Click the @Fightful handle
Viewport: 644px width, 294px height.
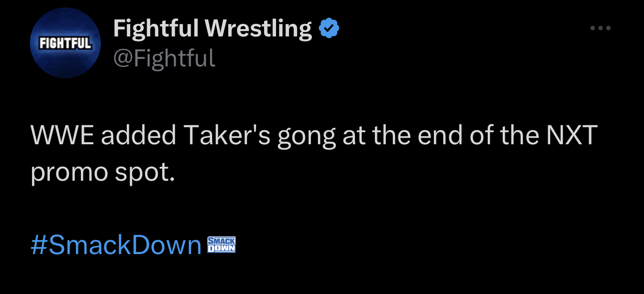[x=164, y=58]
